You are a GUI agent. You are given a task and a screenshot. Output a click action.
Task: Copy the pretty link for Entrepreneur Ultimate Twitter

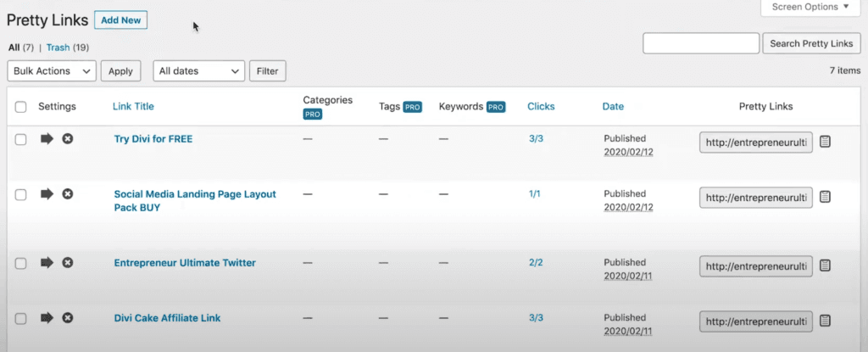coord(825,265)
